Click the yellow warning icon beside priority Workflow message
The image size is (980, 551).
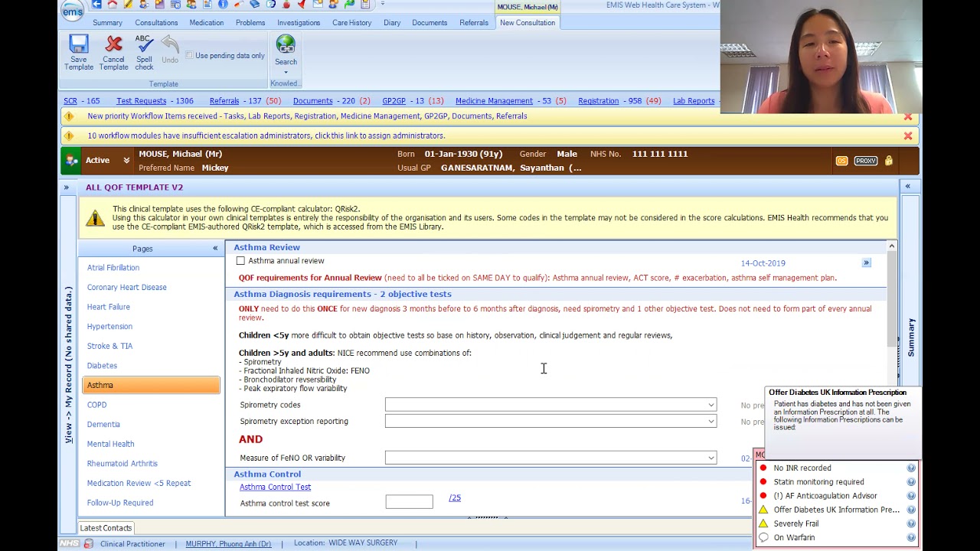point(69,116)
